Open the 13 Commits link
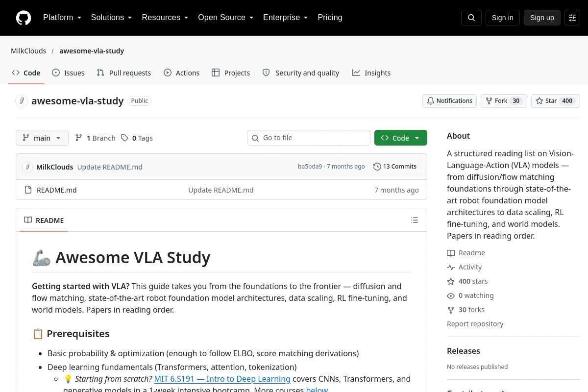Screen dimensions: 588x392 click(x=395, y=167)
